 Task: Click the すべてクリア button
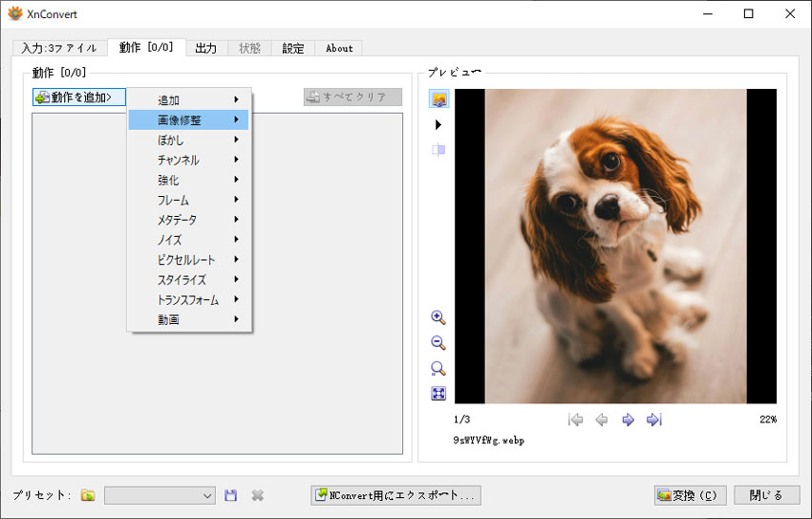pos(353,97)
